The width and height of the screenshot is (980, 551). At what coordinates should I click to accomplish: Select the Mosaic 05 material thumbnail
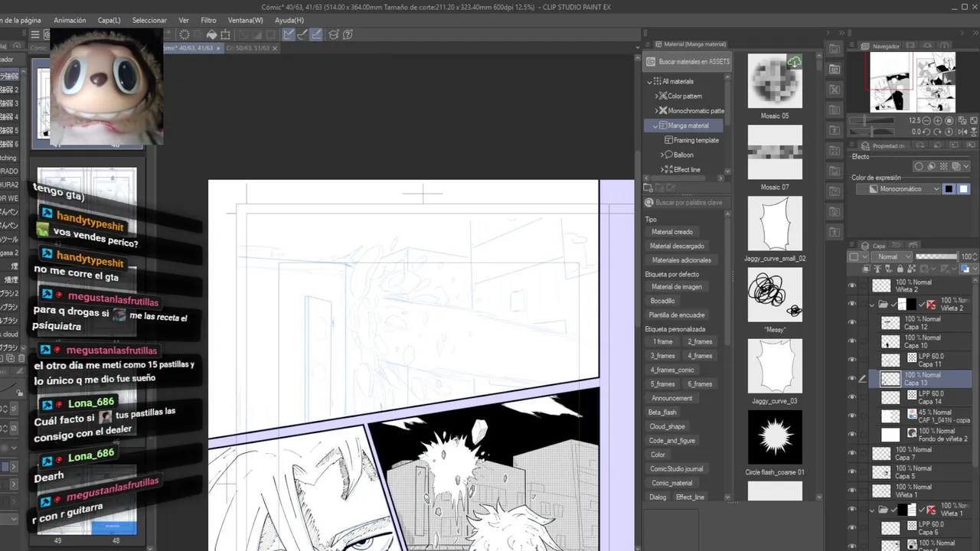[775, 81]
